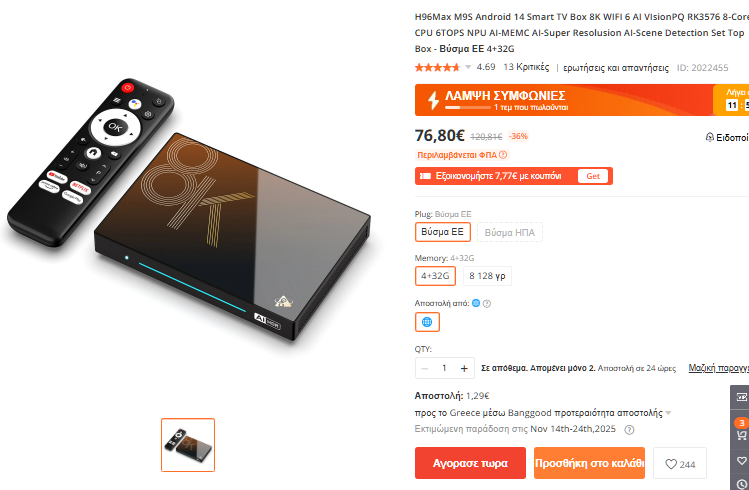Select the Βύσμα ΕΕ plug option
749x490 pixels.
(x=442, y=232)
